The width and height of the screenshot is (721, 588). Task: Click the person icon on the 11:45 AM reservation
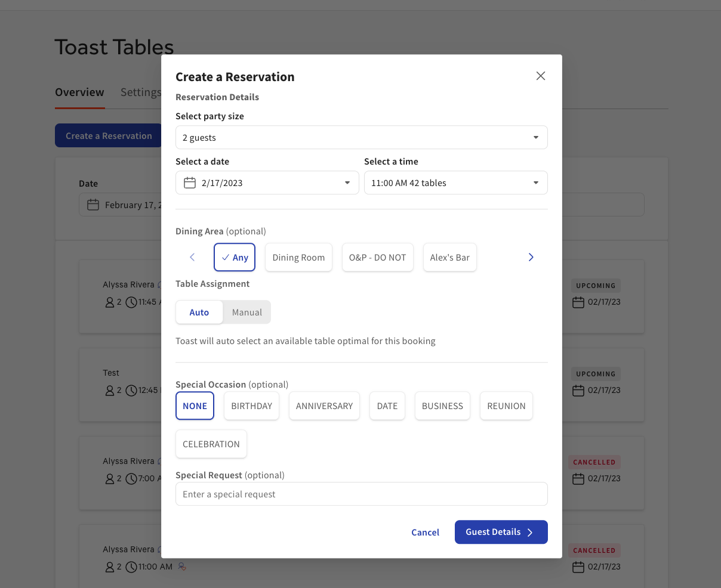(110, 302)
